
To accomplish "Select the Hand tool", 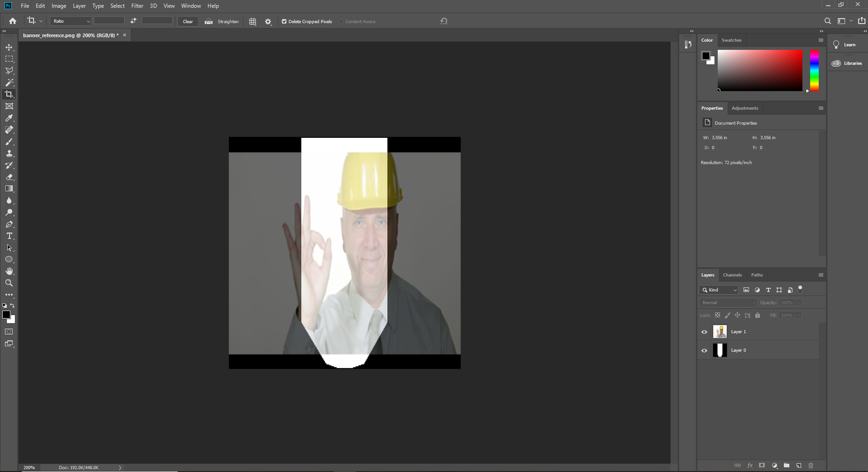I will (9, 271).
